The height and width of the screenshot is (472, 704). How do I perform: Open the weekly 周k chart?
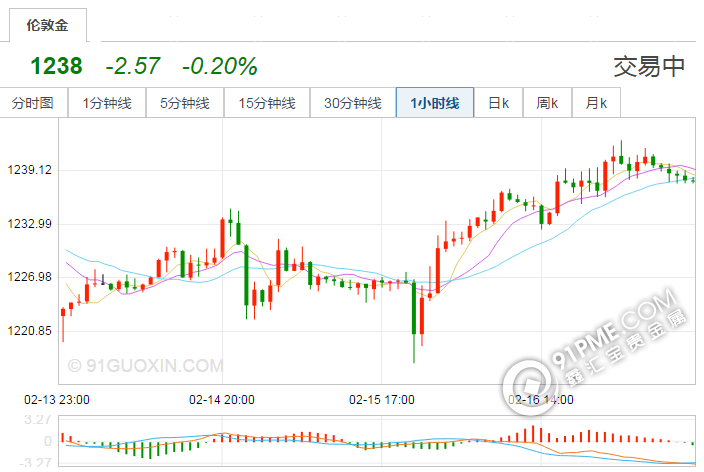(547, 103)
